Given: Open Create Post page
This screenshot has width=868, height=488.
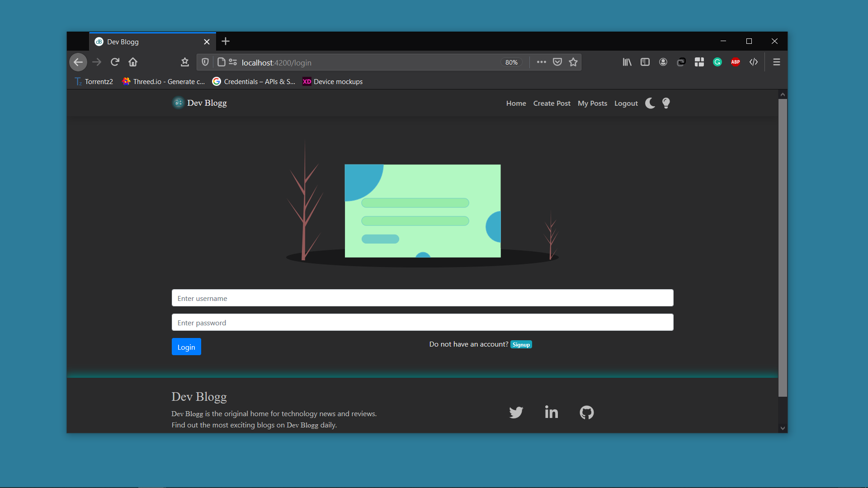Looking at the screenshot, I should (x=552, y=103).
